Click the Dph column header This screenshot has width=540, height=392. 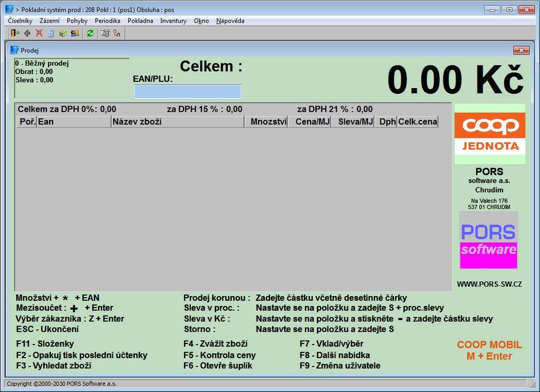pos(385,121)
